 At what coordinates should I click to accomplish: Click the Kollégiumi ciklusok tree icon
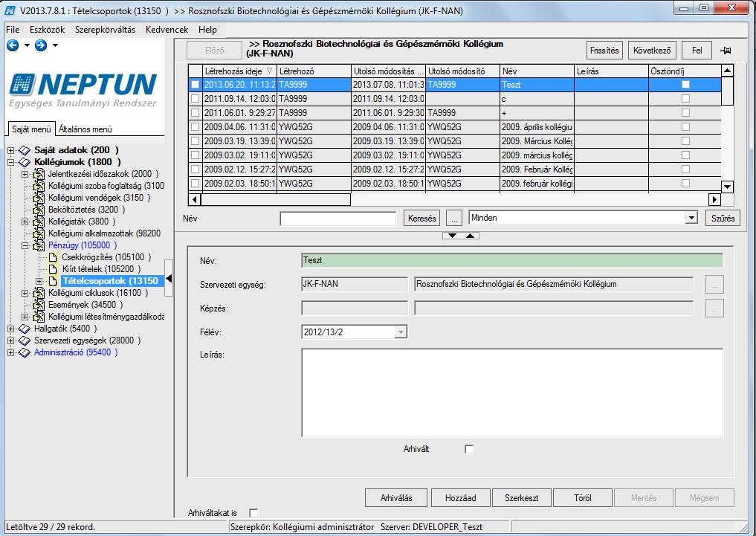point(39,293)
